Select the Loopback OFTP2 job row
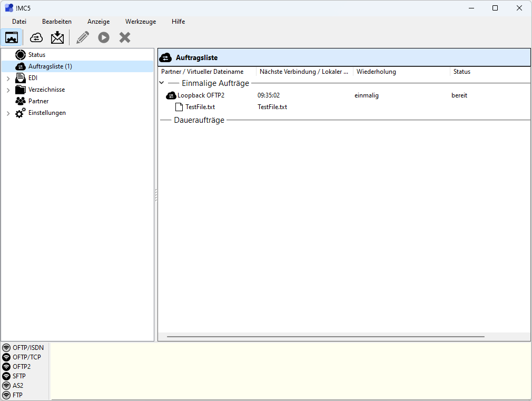Screen dimensions: 532x401 coord(201,95)
